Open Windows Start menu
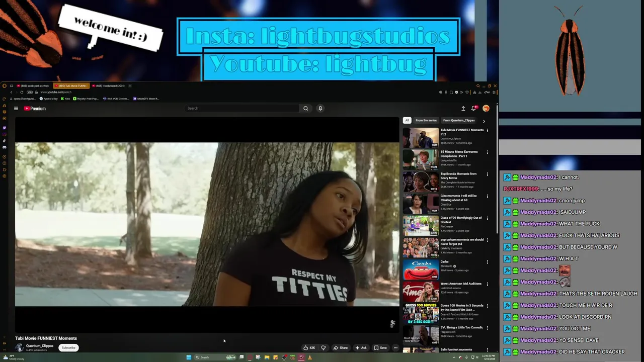The image size is (644, 362). point(189,357)
